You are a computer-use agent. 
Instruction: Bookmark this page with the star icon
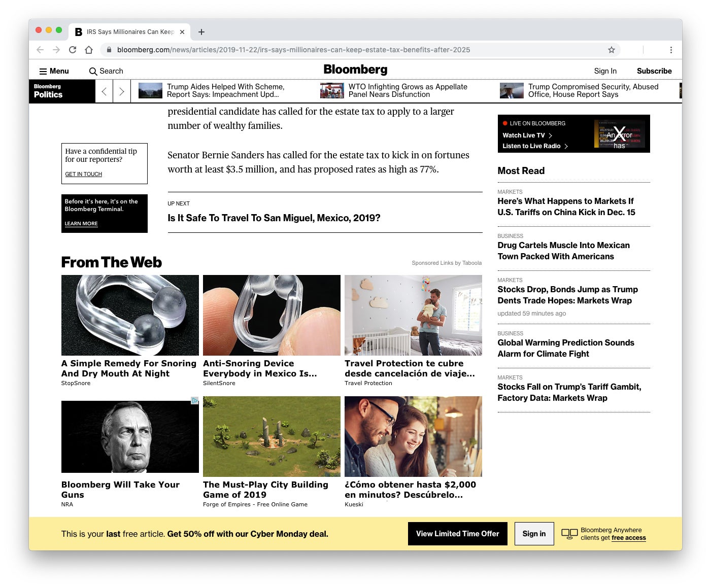[x=612, y=50]
